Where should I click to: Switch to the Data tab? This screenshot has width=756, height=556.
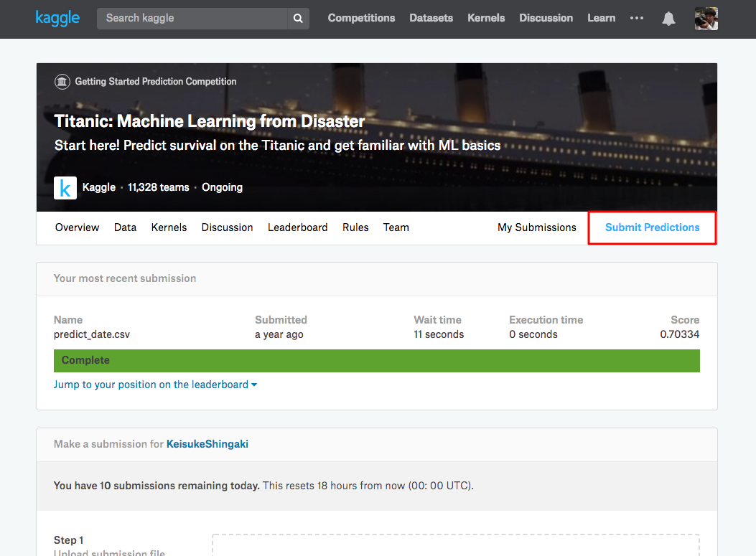(126, 227)
